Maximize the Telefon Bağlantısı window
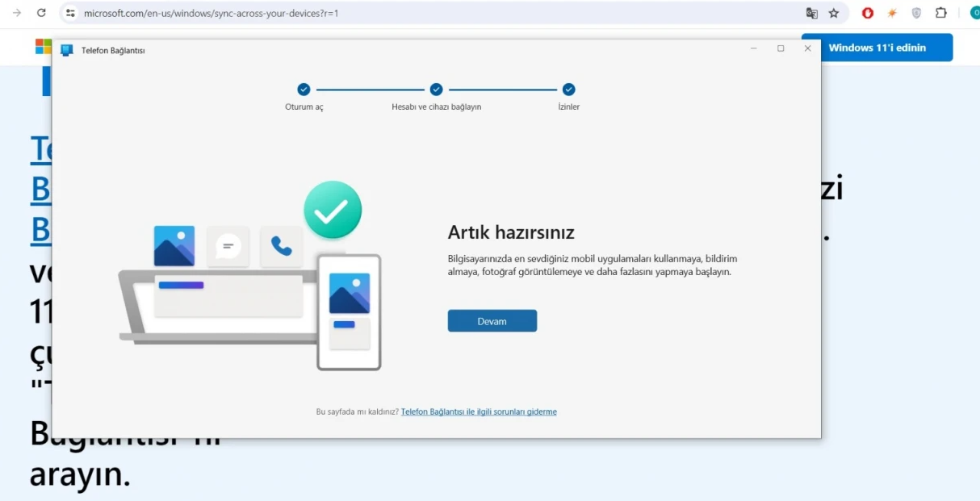Image resolution: width=980 pixels, height=501 pixels. (x=781, y=48)
